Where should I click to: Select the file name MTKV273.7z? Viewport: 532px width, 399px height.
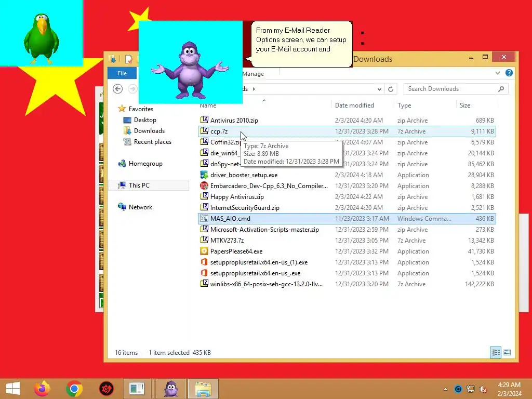[x=227, y=241]
